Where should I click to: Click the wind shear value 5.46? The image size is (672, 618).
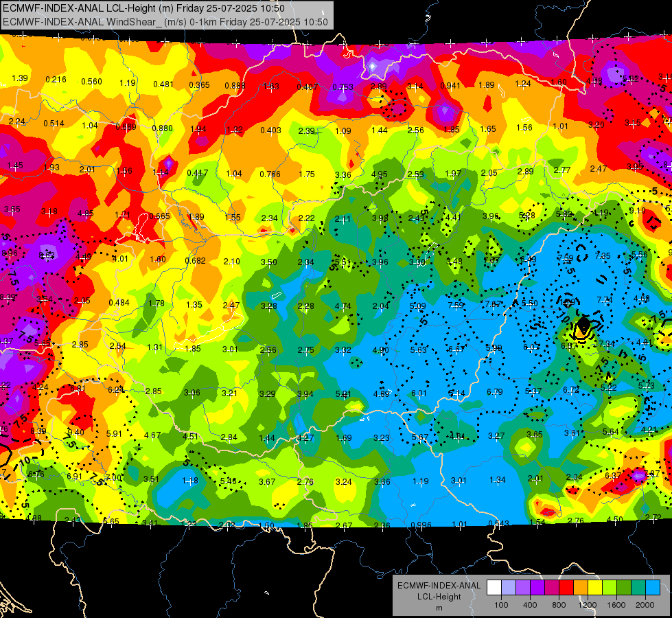tap(228, 481)
